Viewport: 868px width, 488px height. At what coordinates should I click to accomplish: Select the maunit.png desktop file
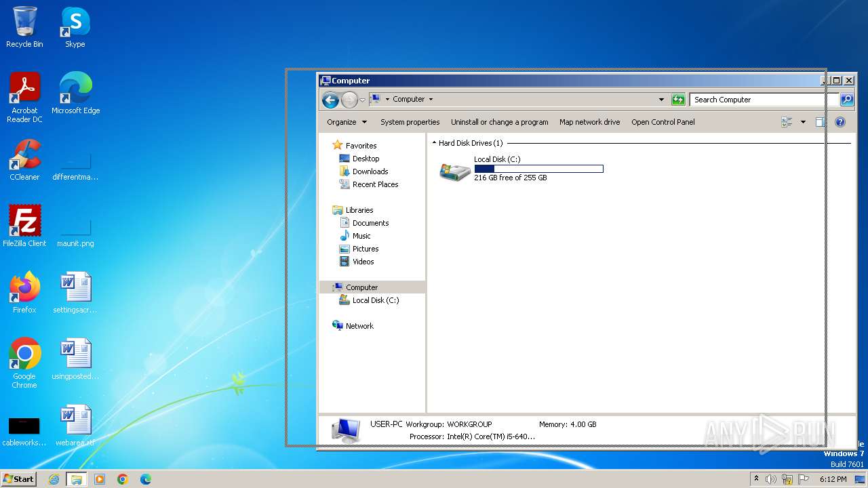[x=75, y=233]
